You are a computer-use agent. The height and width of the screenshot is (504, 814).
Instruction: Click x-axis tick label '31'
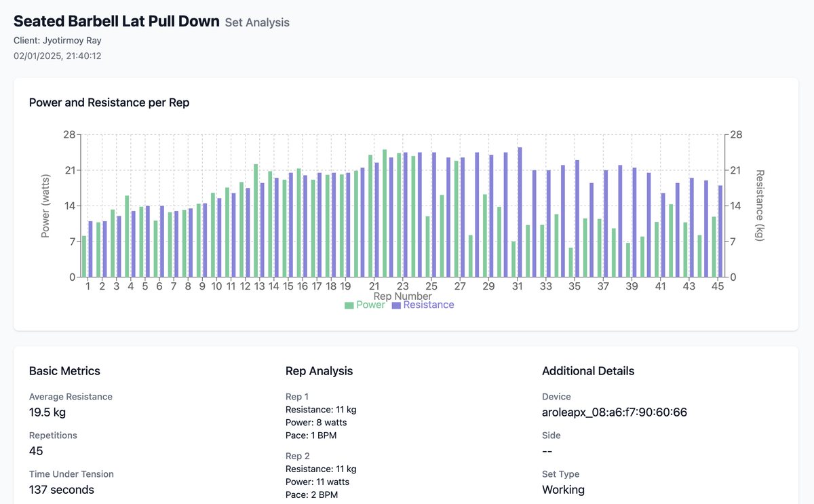(x=517, y=287)
